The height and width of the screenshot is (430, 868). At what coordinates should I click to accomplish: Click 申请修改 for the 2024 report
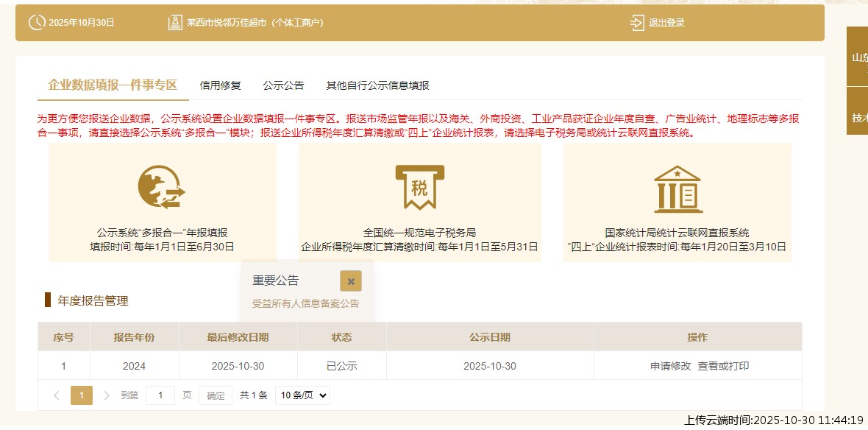coord(669,364)
